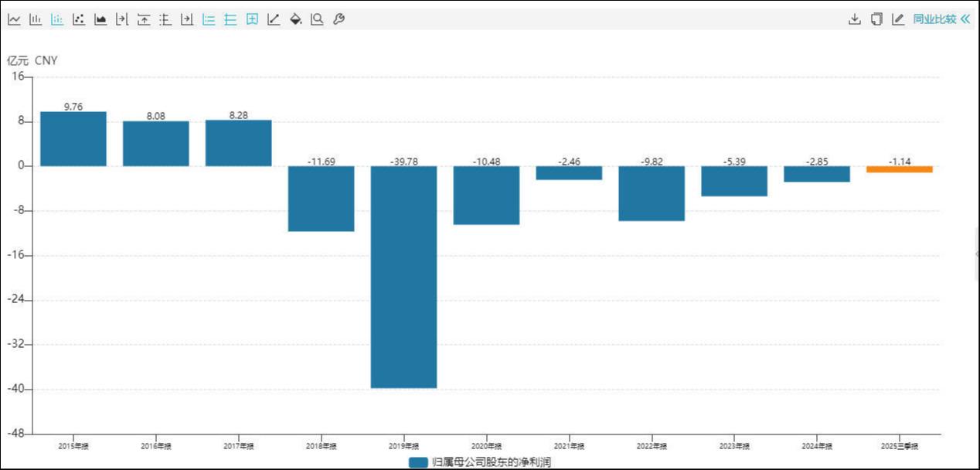Toggle the highlighted horizontal gridlines icon
This screenshot has height=470, width=980.
(x=230, y=19)
